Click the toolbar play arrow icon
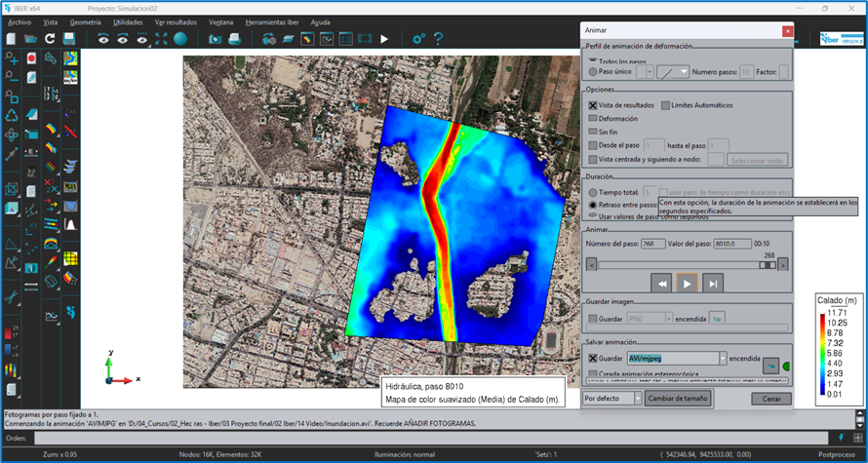The width and height of the screenshot is (868, 463). (384, 39)
